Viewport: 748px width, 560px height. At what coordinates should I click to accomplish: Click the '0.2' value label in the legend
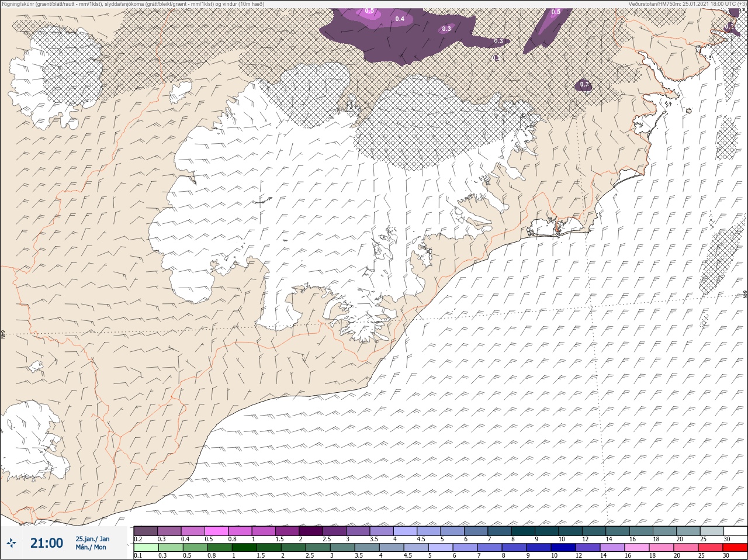click(x=138, y=539)
